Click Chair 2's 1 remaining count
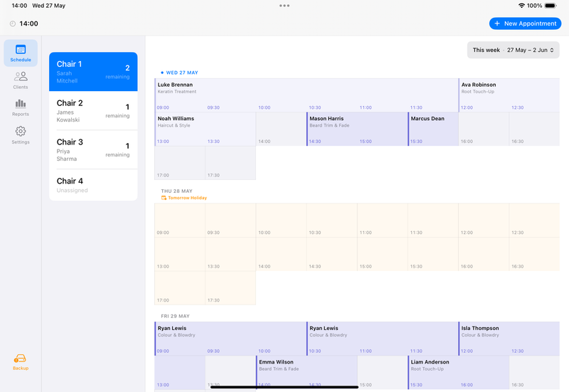Viewport: 569px width, 392px height. pyautogui.click(x=117, y=111)
